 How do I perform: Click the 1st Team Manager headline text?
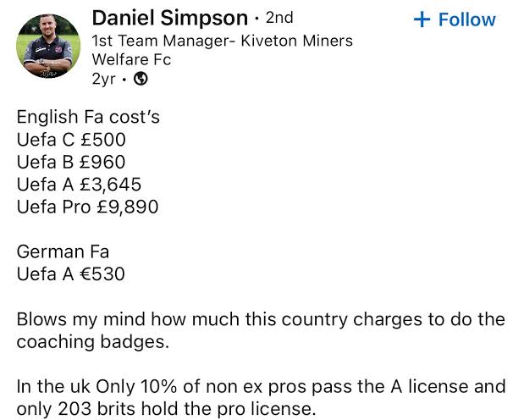pyautogui.click(x=223, y=41)
